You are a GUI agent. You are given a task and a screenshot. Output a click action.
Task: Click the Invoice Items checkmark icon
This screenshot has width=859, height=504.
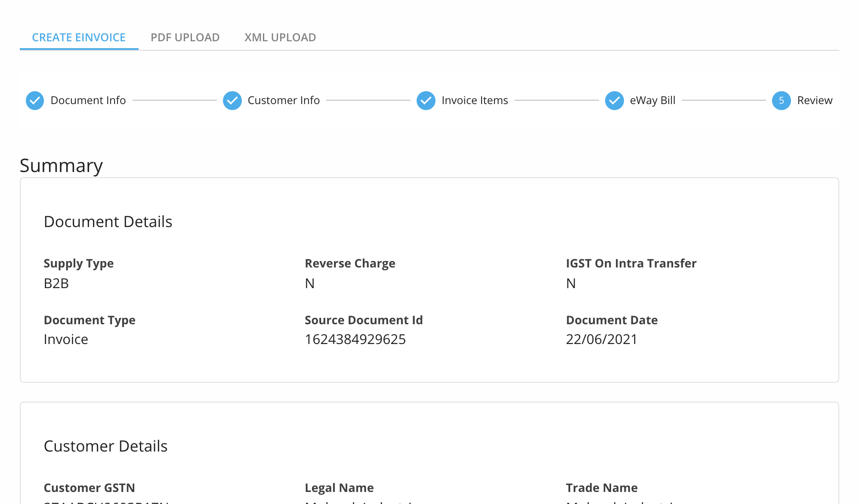coord(426,101)
